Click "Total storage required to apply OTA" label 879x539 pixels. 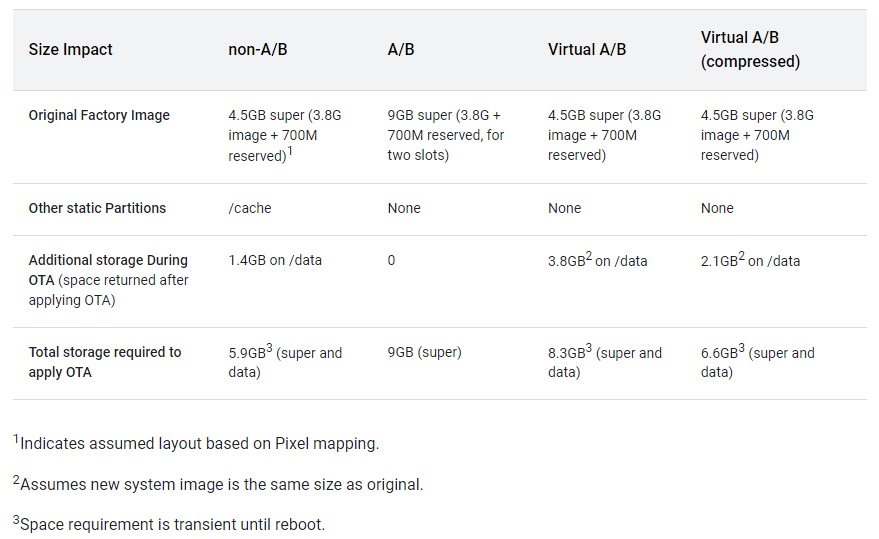(105, 362)
